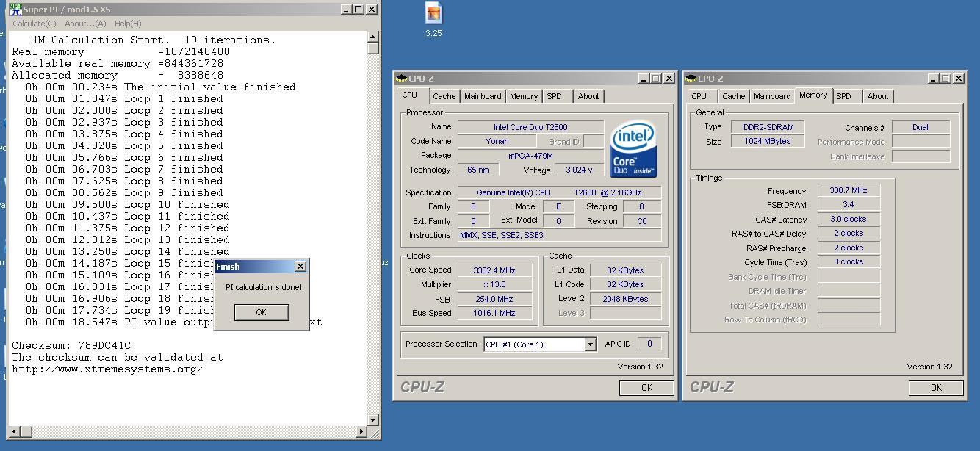Close the left CPU-Z window
The image size is (980, 451).
click(x=669, y=79)
